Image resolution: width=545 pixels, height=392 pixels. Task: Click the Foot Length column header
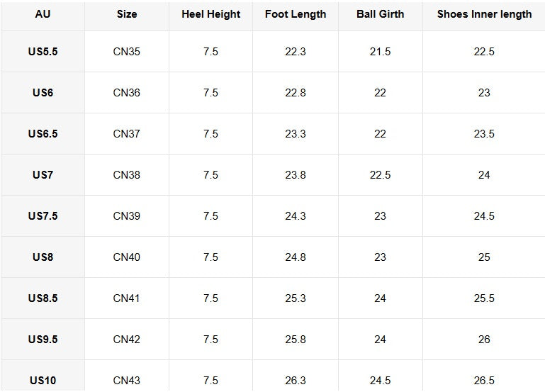coord(296,14)
